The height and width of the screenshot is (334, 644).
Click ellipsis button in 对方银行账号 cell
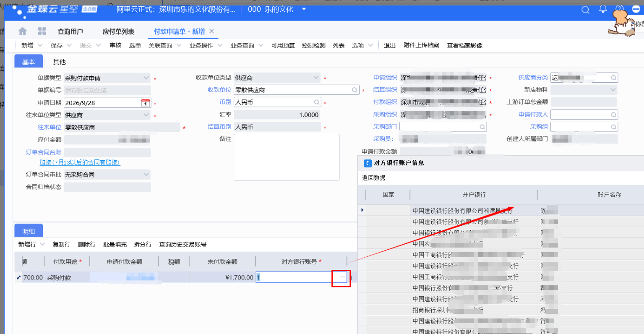343,277
